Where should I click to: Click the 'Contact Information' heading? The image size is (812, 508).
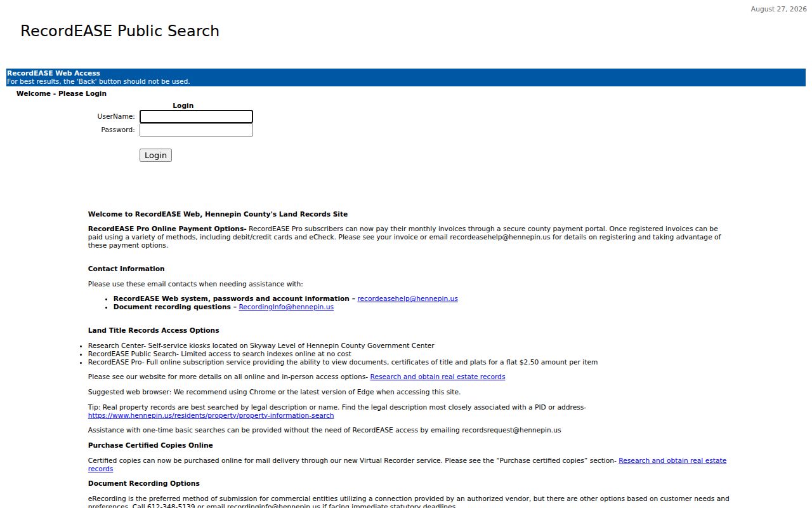pyautogui.click(x=126, y=269)
